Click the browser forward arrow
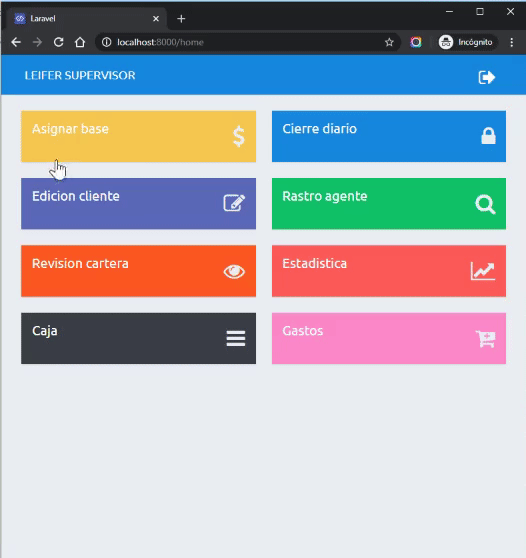 [37, 42]
